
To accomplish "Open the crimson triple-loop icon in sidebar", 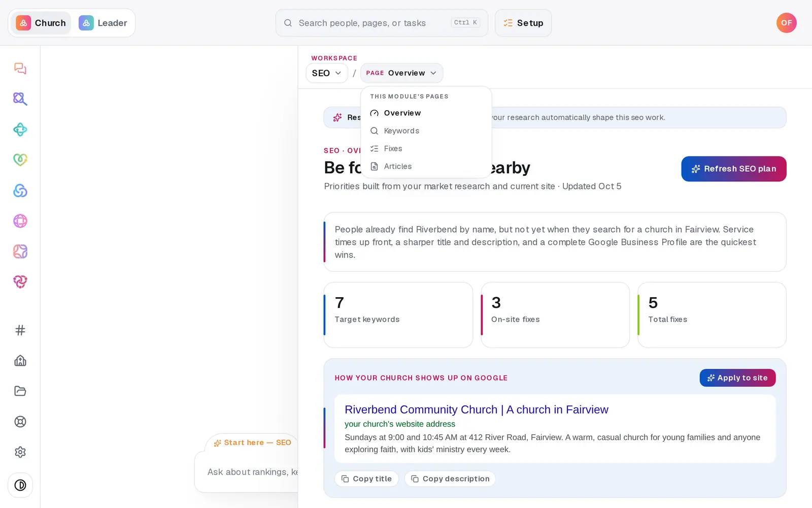I will (x=20, y=282).
